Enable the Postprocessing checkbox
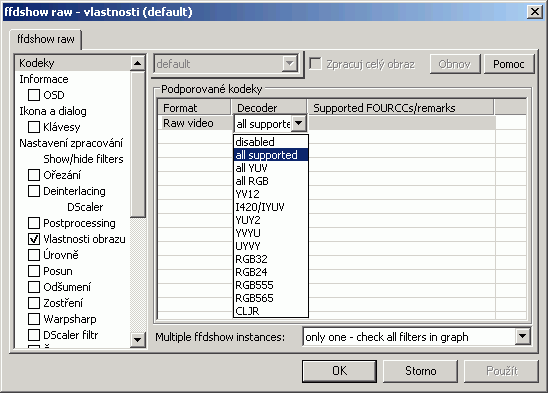This screenshot has width=548, height=393. pyautogui.click(x=34, y=223)
